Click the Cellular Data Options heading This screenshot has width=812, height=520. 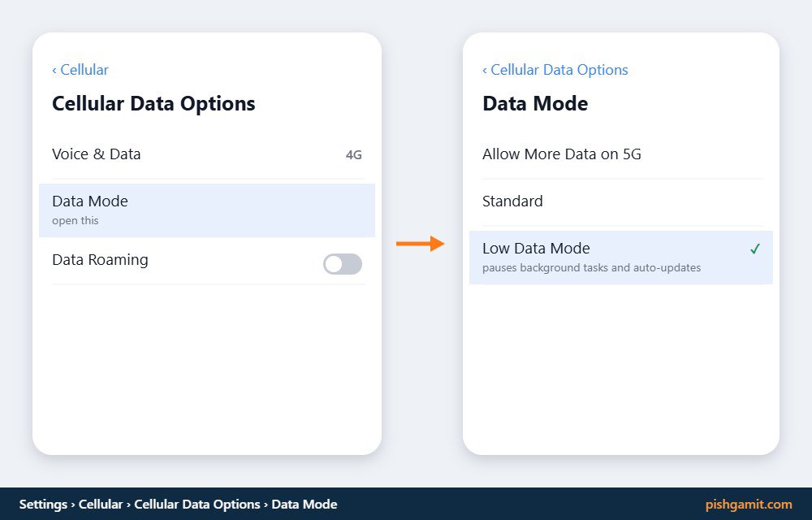coord(153,103)
